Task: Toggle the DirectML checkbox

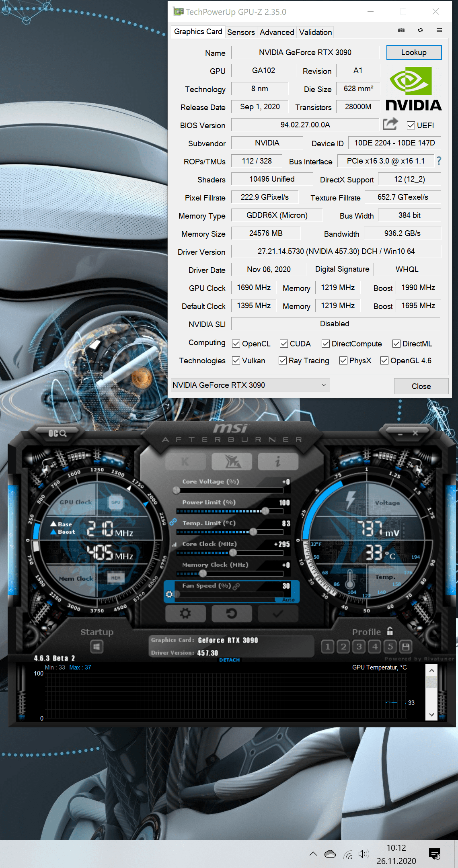Action: 396,344
